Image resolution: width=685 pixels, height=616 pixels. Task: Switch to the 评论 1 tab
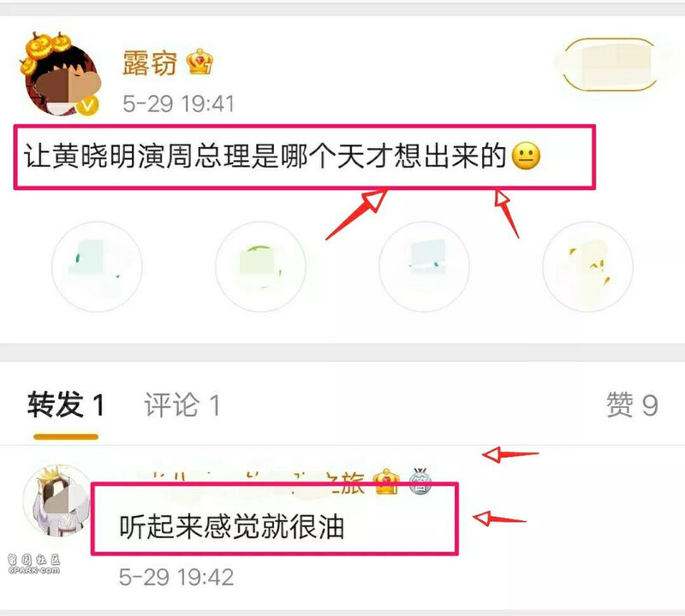[x=182, y=405]
